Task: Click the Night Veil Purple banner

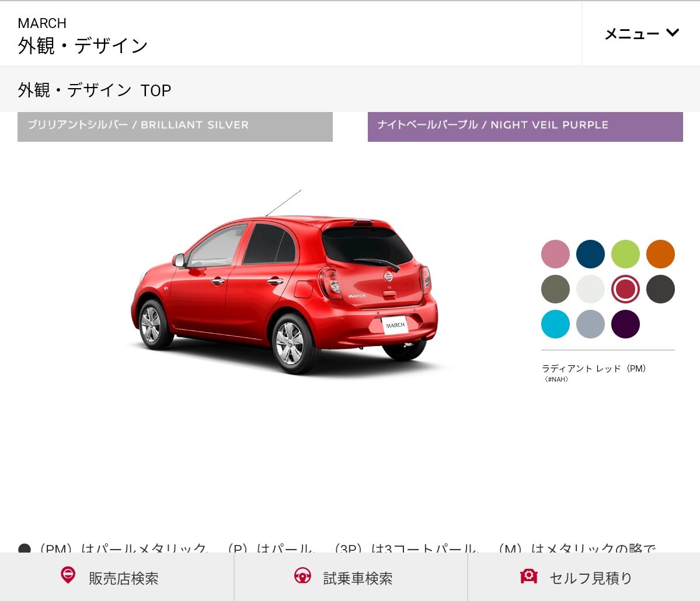Action: coord(525,127)
